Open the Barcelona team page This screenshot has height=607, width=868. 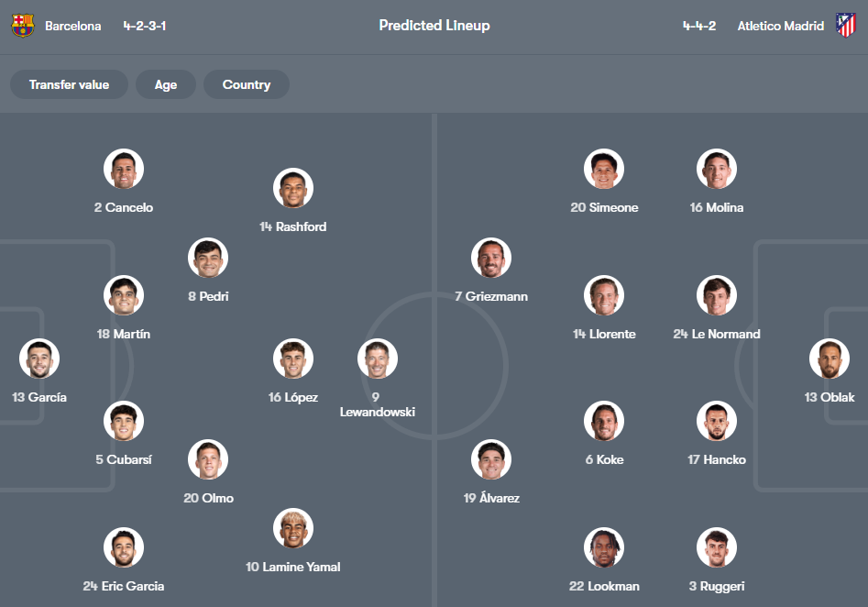click(72, 26)
